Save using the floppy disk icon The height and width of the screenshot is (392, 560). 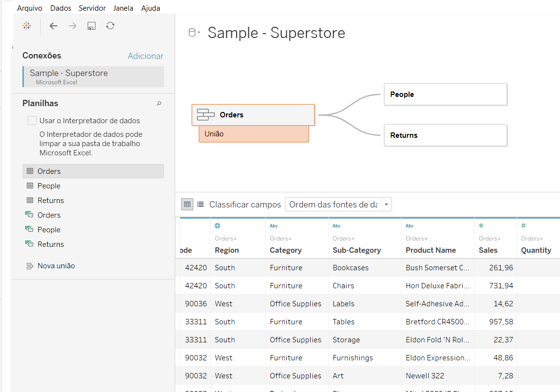coord(92,26)
